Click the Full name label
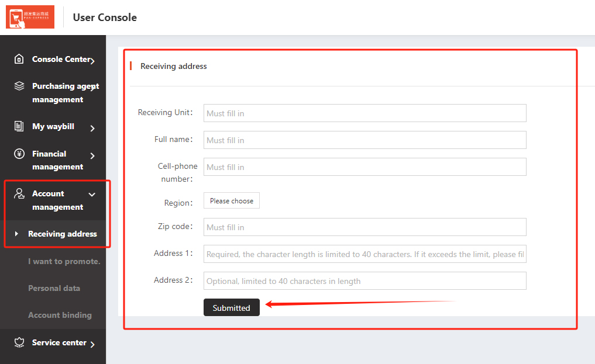595x364 pixels. tap(174, 140)
